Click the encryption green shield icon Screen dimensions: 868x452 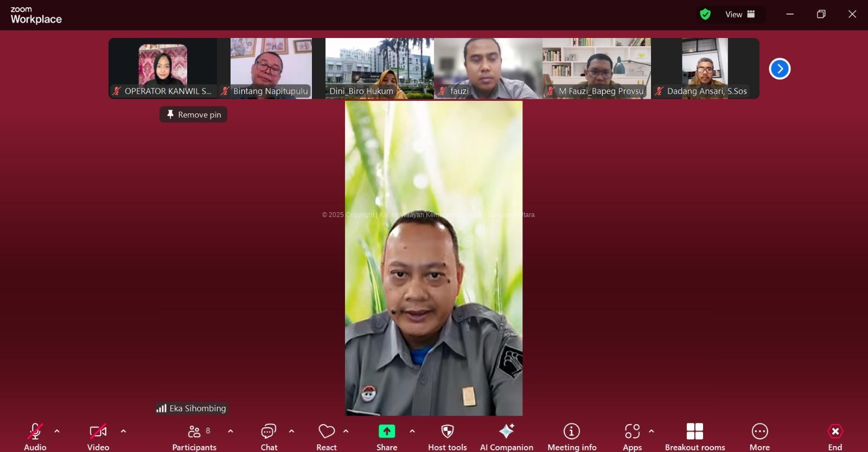tap(705, 15)
